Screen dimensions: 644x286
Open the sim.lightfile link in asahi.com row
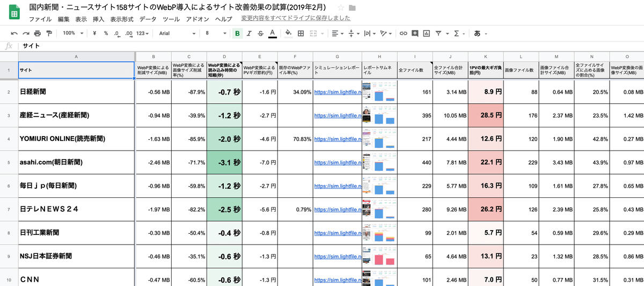pos(337,162)
